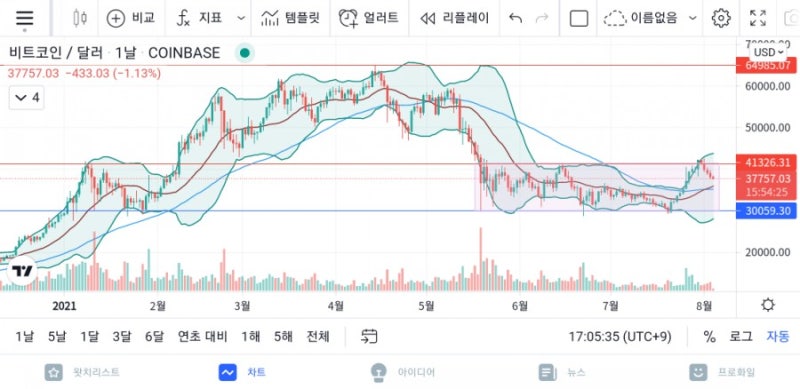Select the 6달 time range
The width and height of the screenshot is (800, 389).
[155, 336]
